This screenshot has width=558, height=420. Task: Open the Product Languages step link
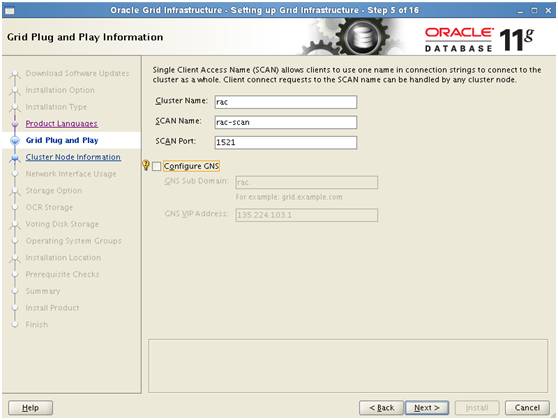pos(62,124)
